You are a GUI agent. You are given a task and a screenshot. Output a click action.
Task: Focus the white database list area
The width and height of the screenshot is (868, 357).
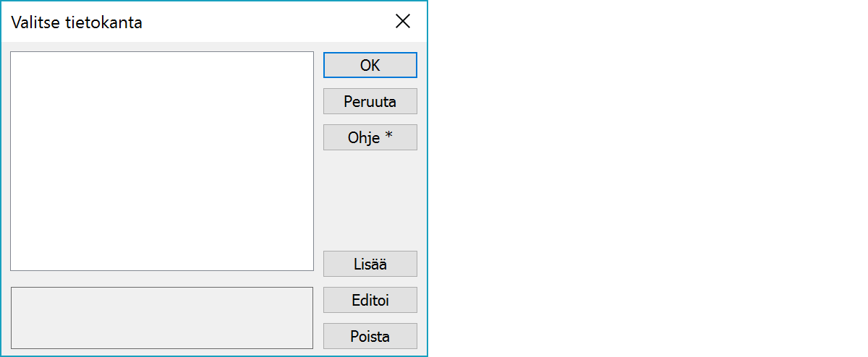pyautogui.click(x=162, y=160)
